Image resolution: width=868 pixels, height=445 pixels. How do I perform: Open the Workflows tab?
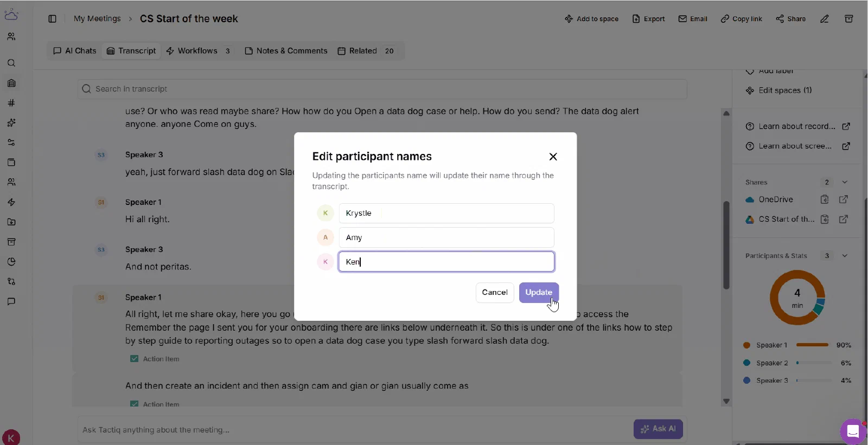coord(199,51)
